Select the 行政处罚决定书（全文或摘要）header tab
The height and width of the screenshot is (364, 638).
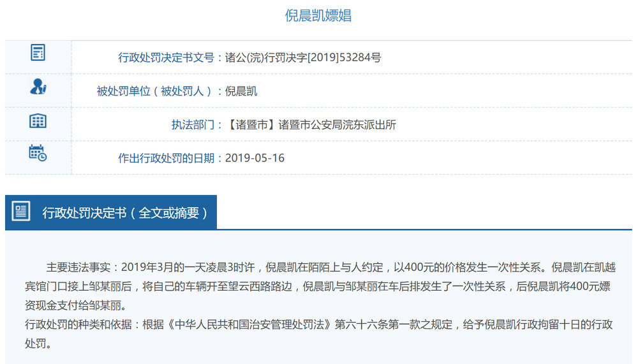[x=125, y=213]
